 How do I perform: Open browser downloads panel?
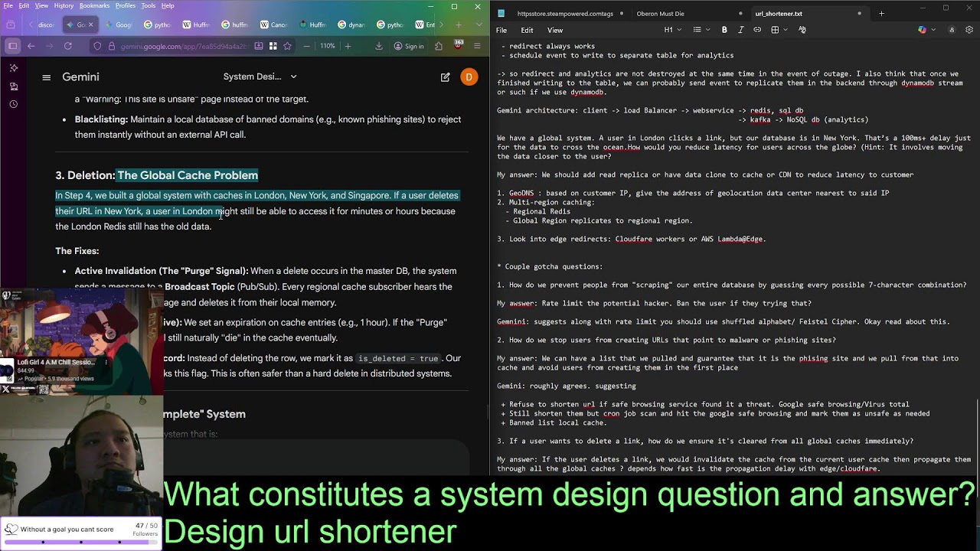(x=378, y=46)
